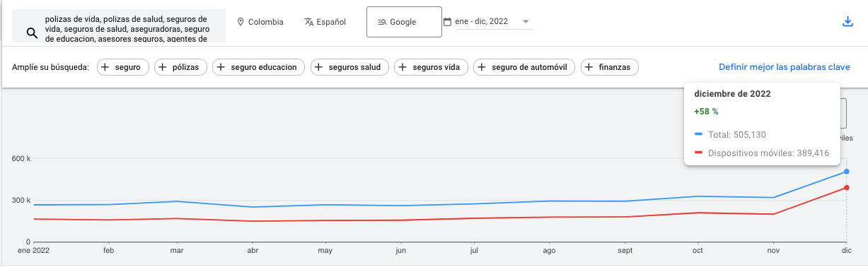
Task: Click the search magnifier icon
Action: (31, 32)
